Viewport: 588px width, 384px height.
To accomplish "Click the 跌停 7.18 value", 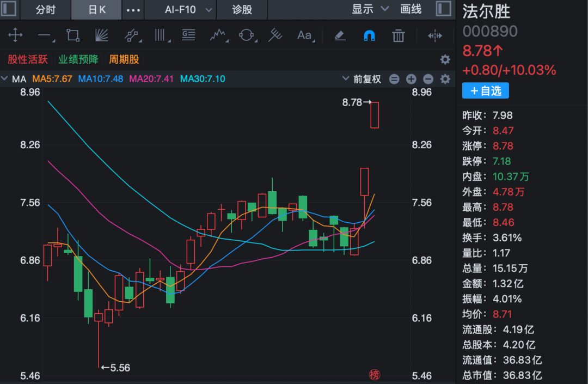I will click(502, 161).
